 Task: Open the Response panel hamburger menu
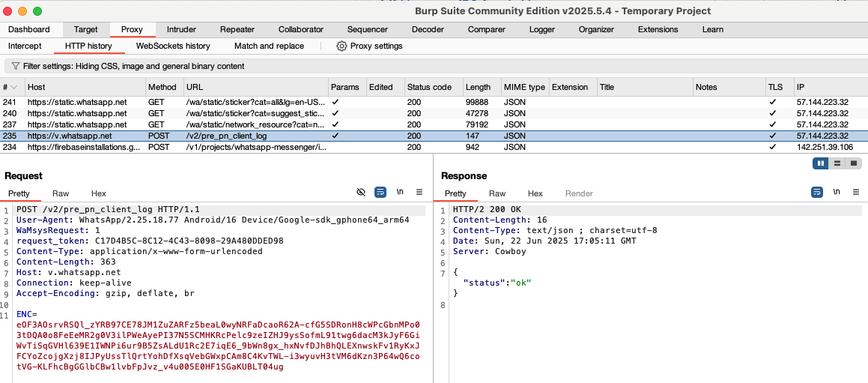pyautogui.click(x=856, y=192)
